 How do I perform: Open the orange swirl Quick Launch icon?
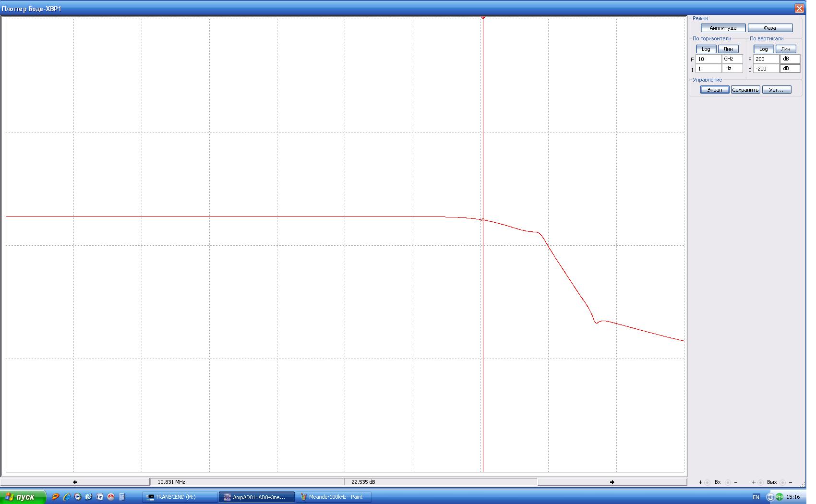click(56, 497)
